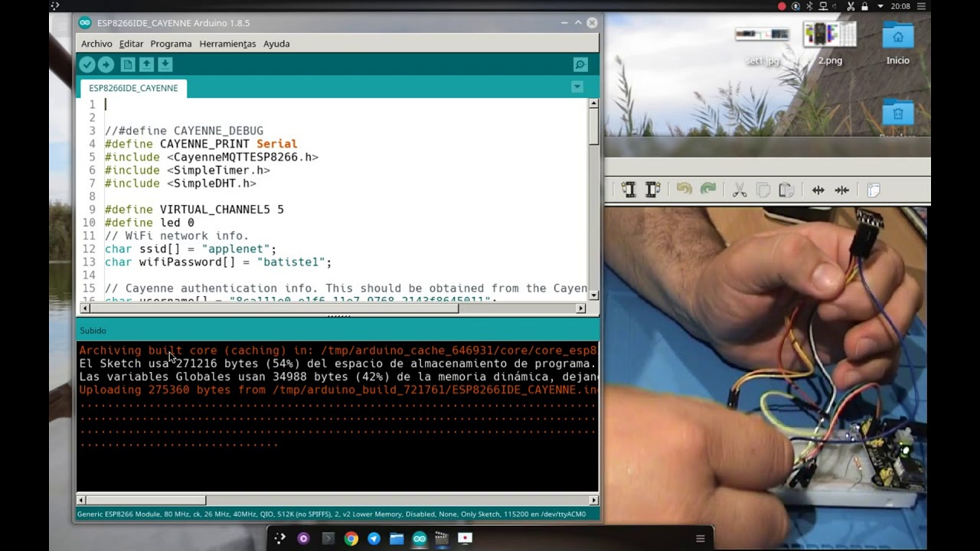The width and height of the screenshot is (980, 551).
Task: Click the Bluetooth tray icon
Action: click(809, 6)
